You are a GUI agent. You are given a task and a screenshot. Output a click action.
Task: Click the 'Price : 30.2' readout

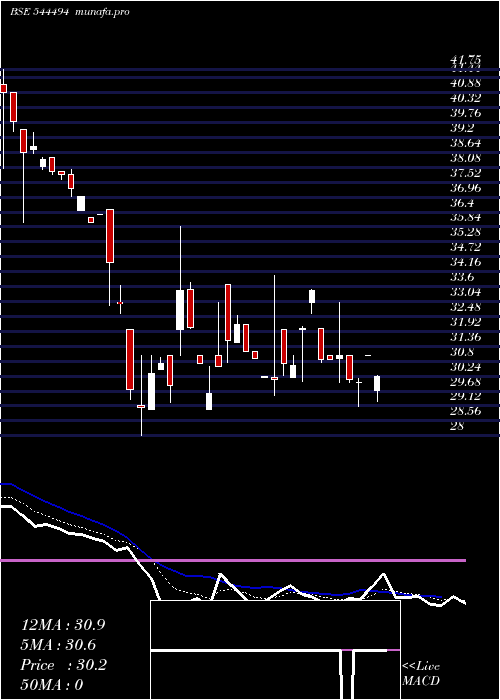point(64,665)
